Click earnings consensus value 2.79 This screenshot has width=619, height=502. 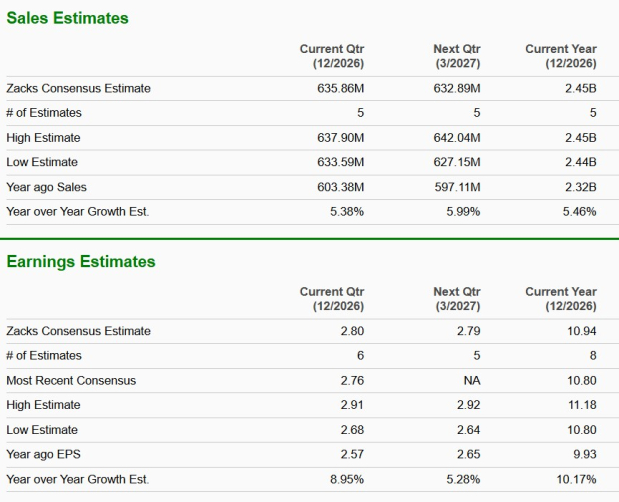pyautogui.click(x=469, y=331)
